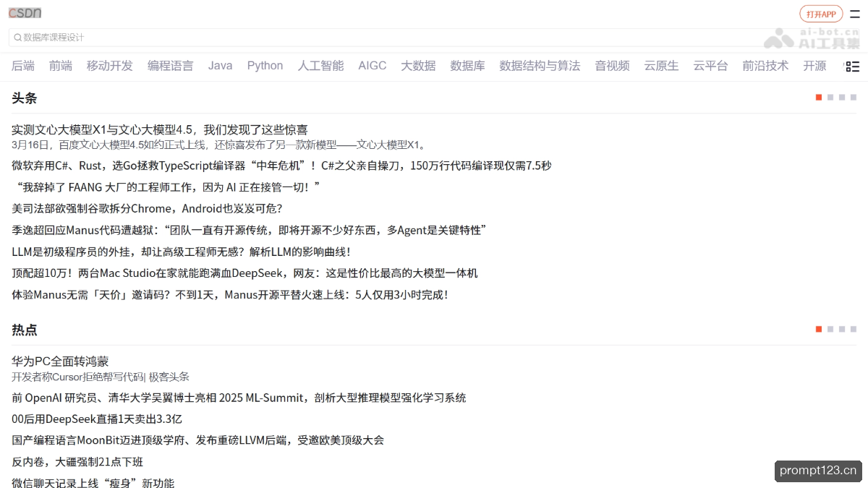Open the 两台Mac Studio跑满血DeepSeek article

click(x=244, y=273)
